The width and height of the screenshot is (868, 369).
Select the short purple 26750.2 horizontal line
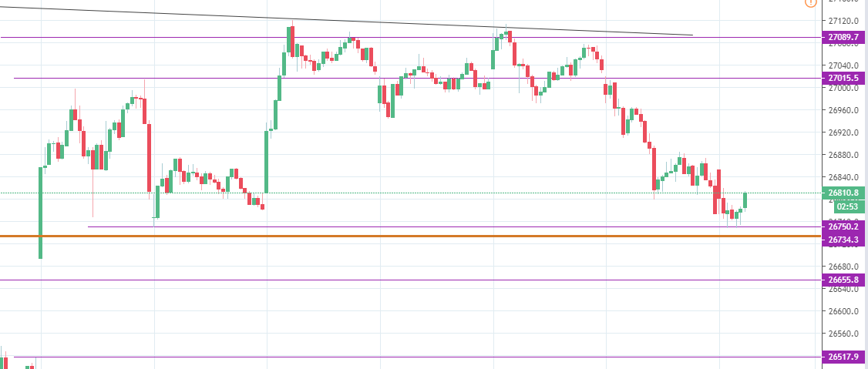[385, 226]
